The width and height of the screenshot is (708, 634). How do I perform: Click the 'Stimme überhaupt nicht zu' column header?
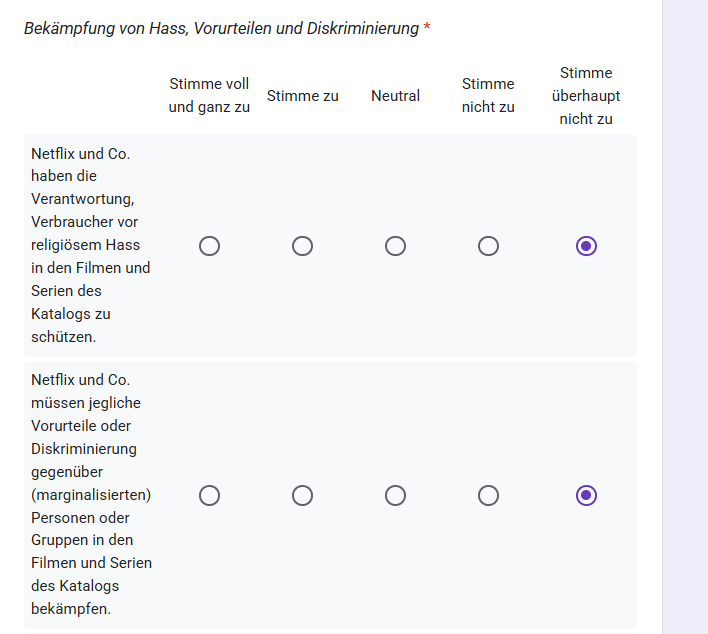tap(586, 96)
